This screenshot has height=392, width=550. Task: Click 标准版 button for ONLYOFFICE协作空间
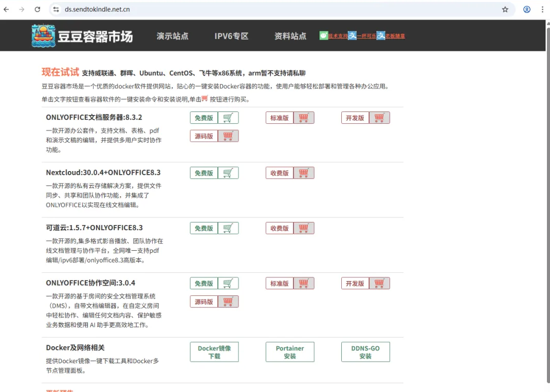(280, 283)
